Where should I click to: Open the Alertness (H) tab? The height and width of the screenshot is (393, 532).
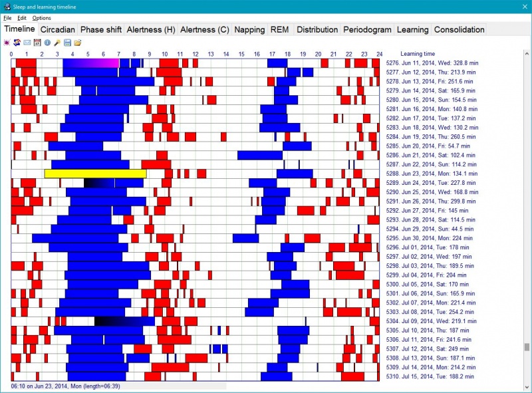[151, 29]
